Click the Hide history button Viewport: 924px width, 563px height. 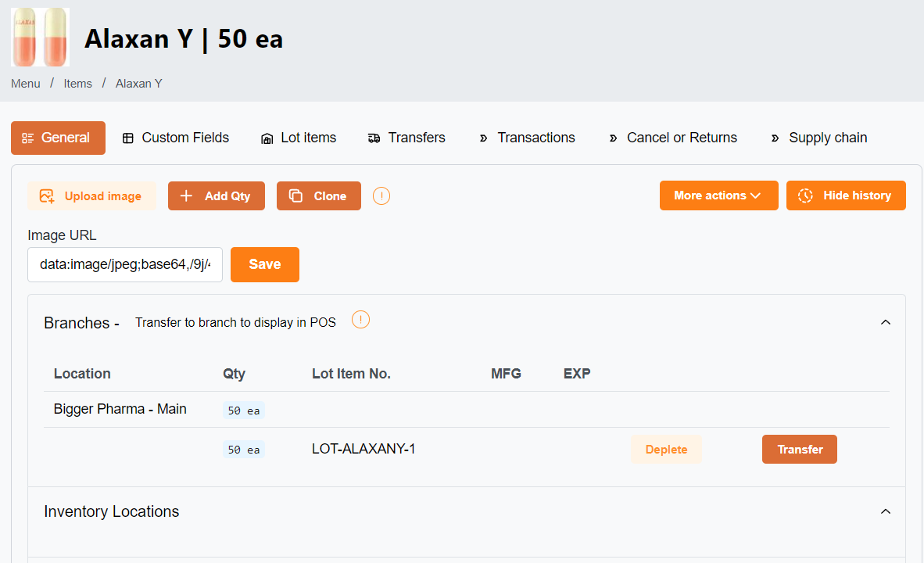click(846, 195)
